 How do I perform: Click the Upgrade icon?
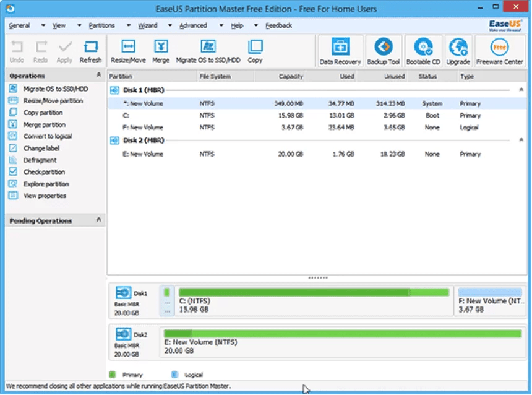point(458,51)
